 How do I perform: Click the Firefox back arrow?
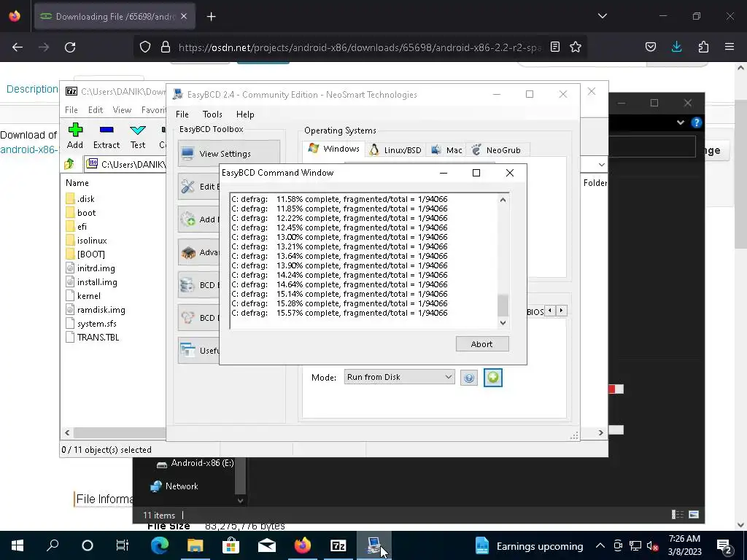point(18,47)
